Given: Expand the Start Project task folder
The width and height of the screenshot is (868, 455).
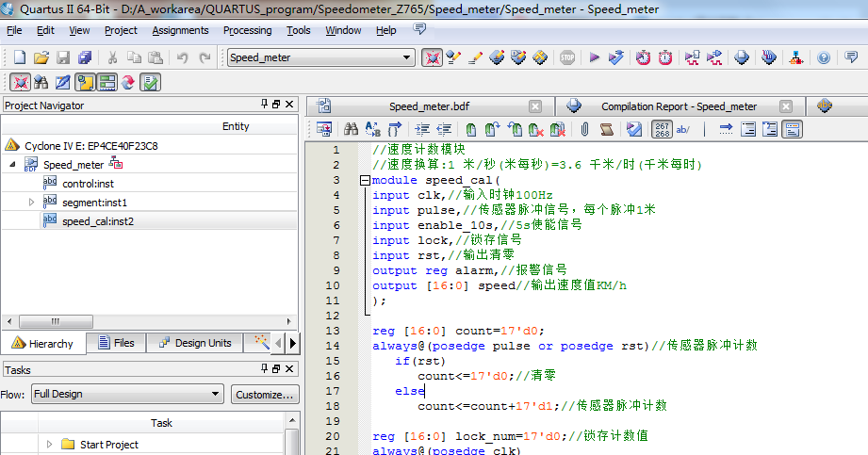Looking at the screenshot, I should coord(49,444).
